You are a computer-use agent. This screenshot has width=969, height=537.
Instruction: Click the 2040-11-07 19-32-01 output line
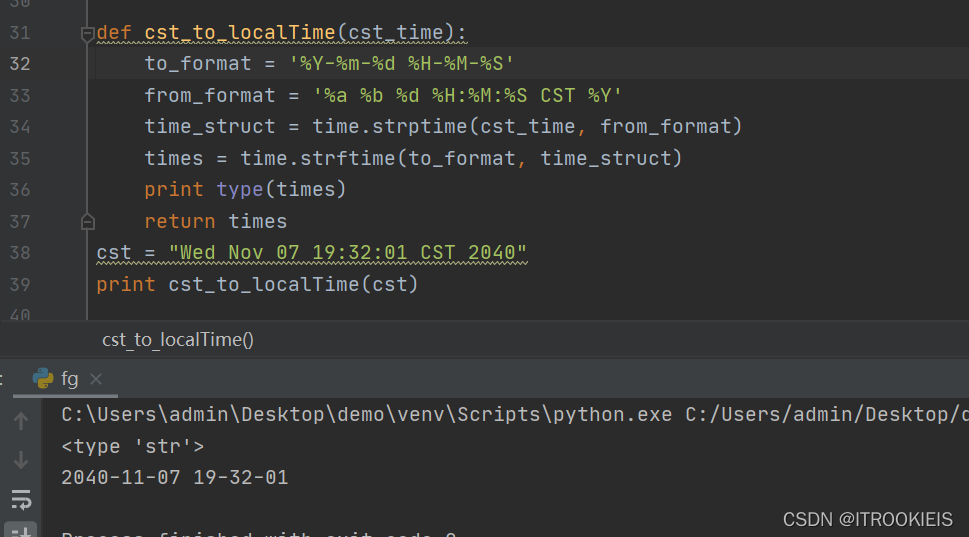pos(175,478)
